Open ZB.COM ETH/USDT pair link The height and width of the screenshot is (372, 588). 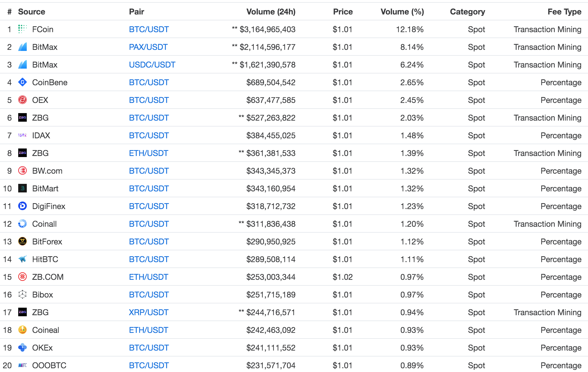pos(149,277)
